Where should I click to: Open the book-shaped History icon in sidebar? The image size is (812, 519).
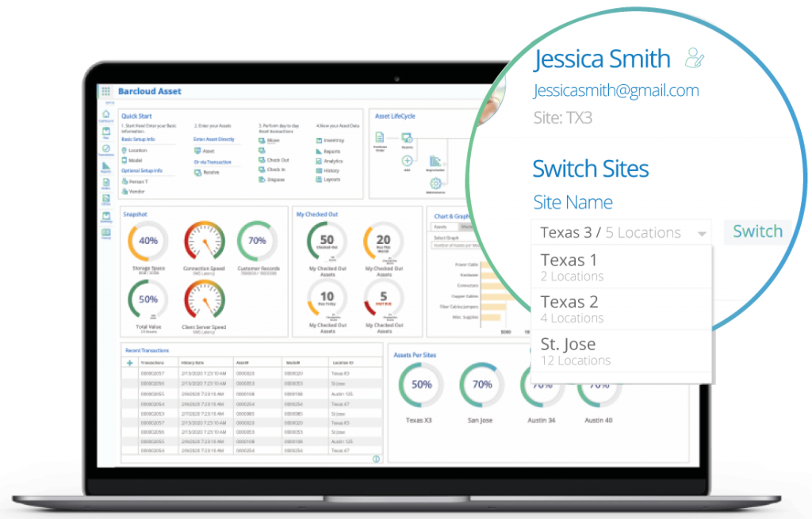[106, 232]
